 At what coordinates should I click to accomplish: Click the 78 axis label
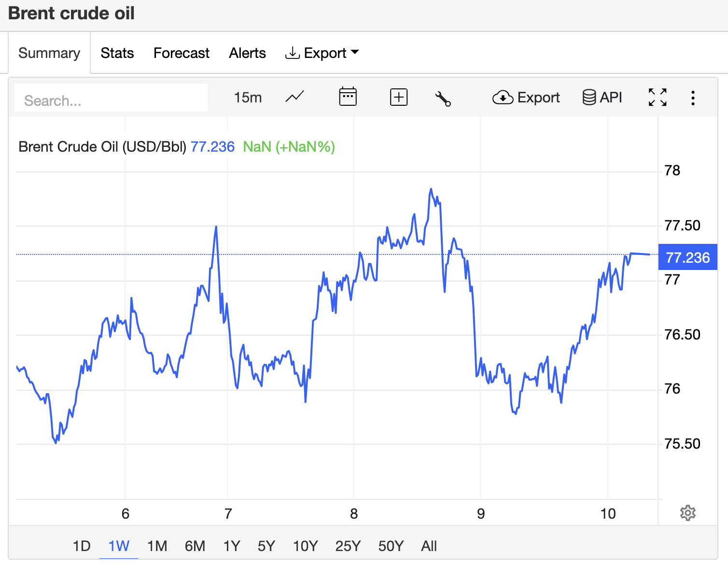(672, 170)
